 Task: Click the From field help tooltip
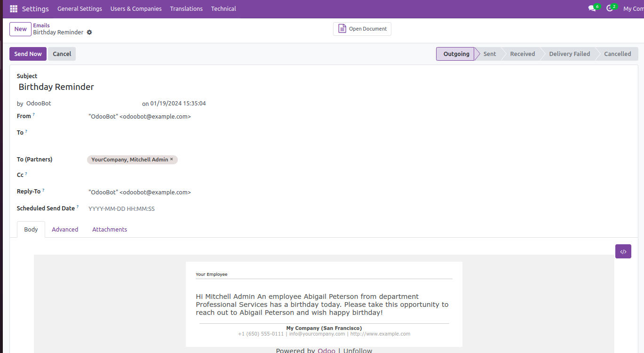[34, 114]
